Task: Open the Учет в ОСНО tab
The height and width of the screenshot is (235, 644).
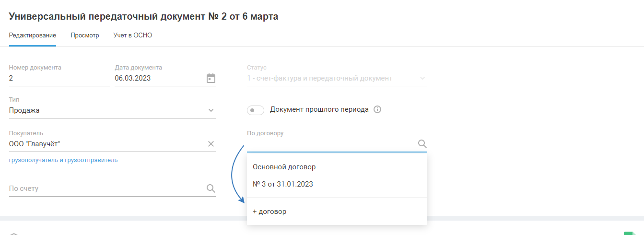Action: [x=133, y=35]
